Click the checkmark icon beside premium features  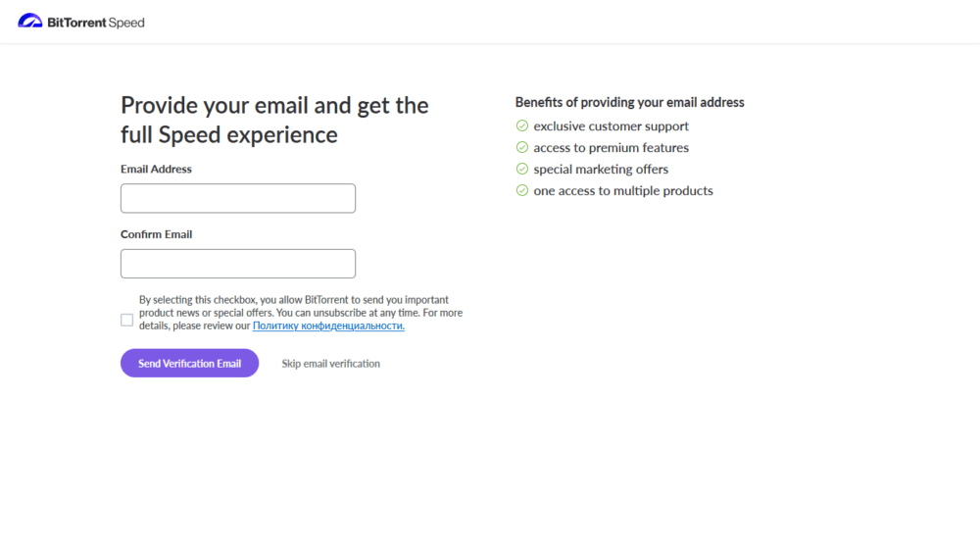pyautogui.click(x=522, y=147)
